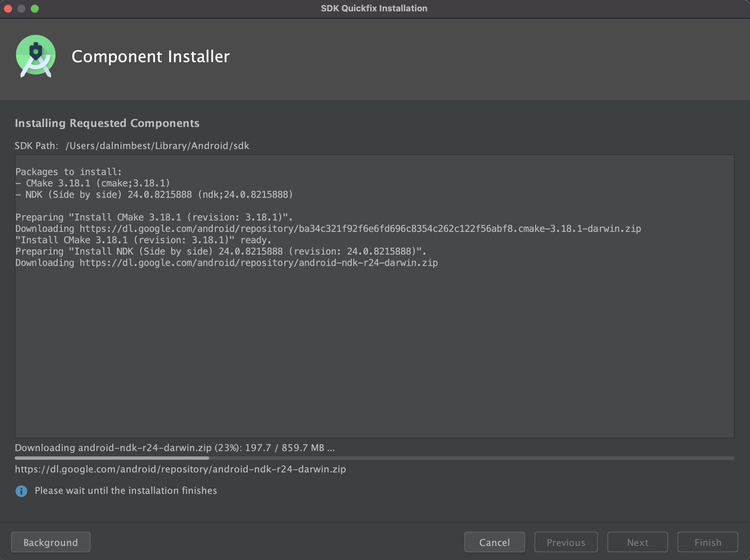Click the URL text below the progress bar
This screenshot has width=750, height=560.
[x=180, y=469]
